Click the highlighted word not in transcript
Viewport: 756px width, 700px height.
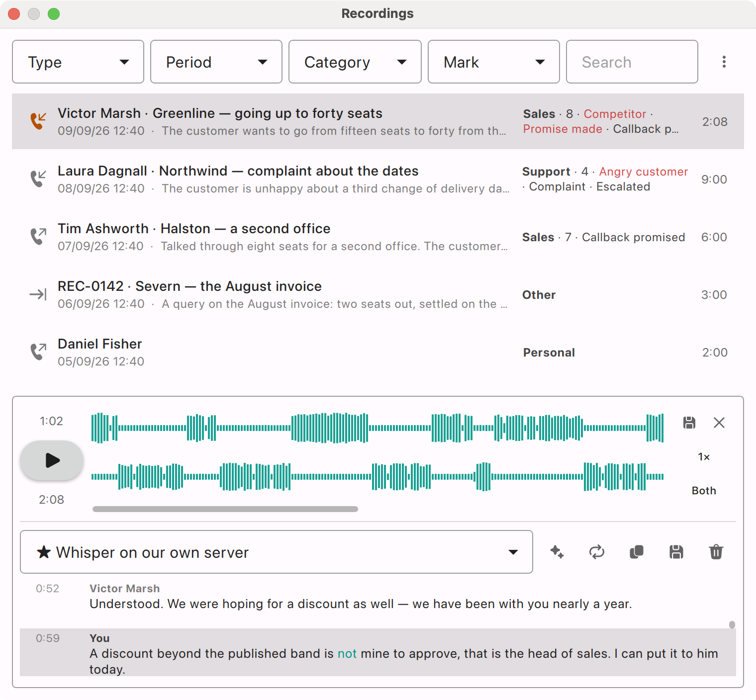click(x=347, y=654)
